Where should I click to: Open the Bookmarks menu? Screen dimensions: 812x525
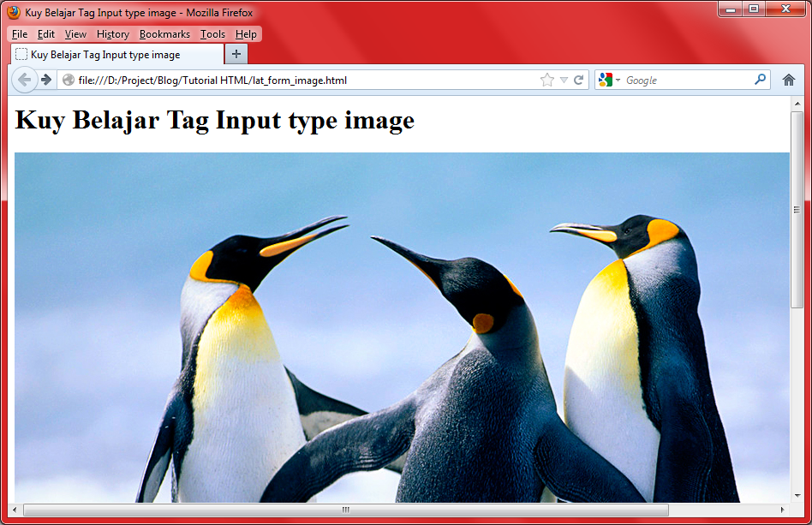[x=164, y=34]
